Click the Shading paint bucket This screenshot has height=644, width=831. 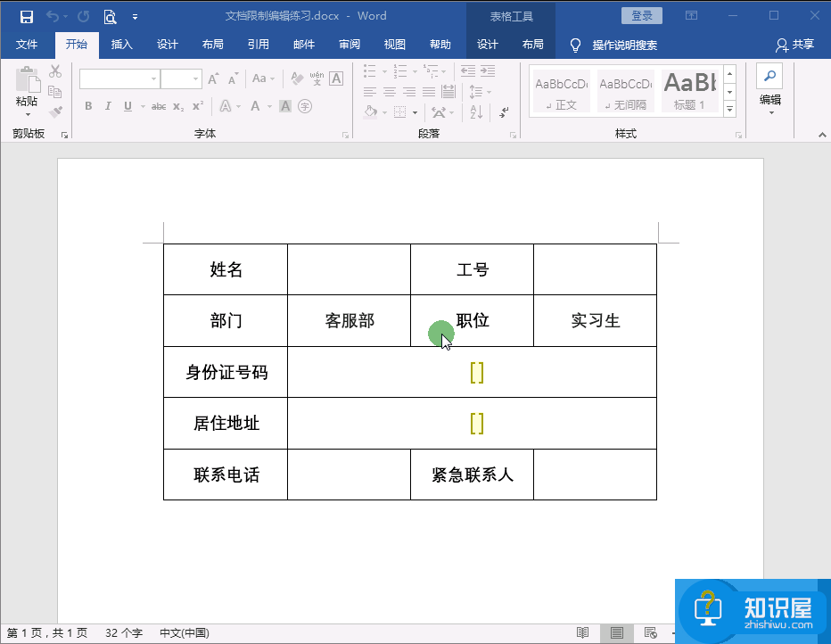pos(371,111)
